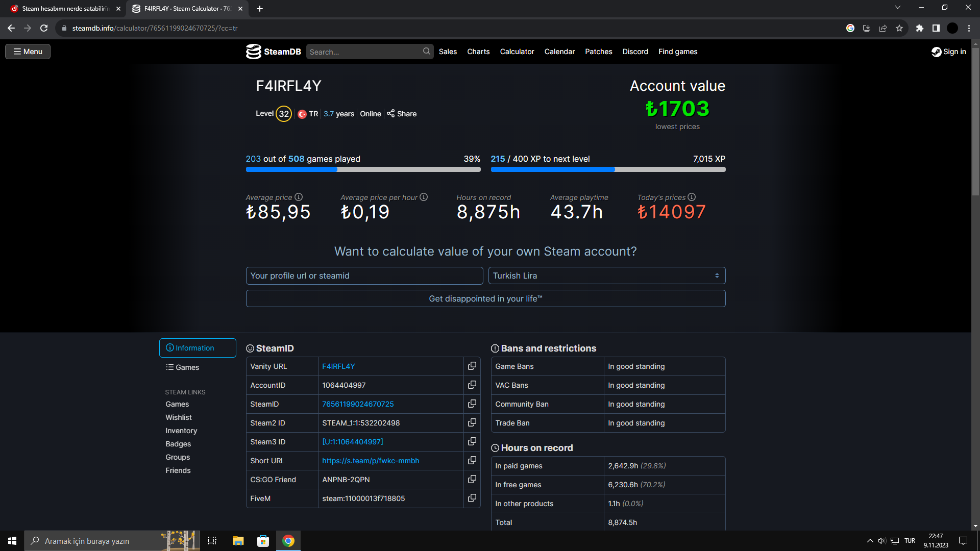Open the Turkish Lira currency dropdown
980x551 pixels.
click(607, 275)
